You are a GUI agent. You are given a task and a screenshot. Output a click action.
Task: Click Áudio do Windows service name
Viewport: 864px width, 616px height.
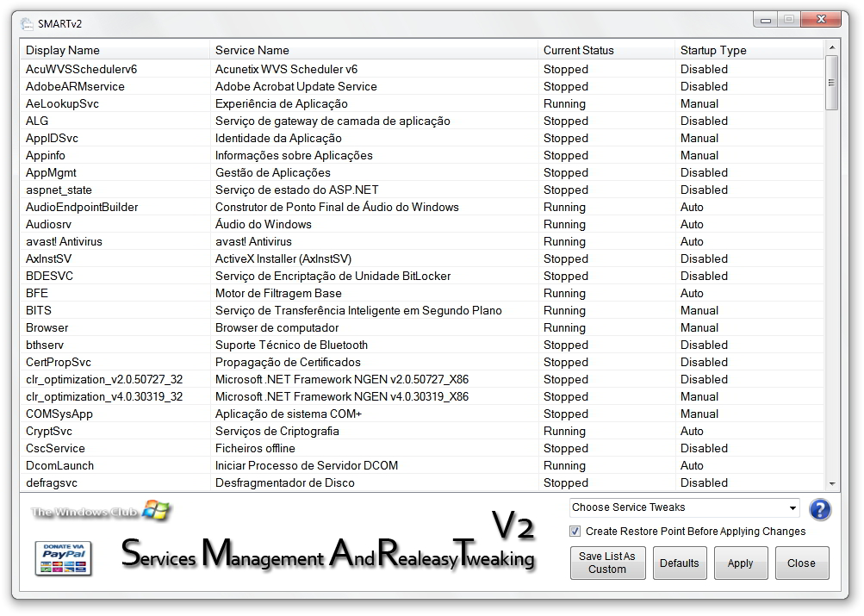point(264,224)
